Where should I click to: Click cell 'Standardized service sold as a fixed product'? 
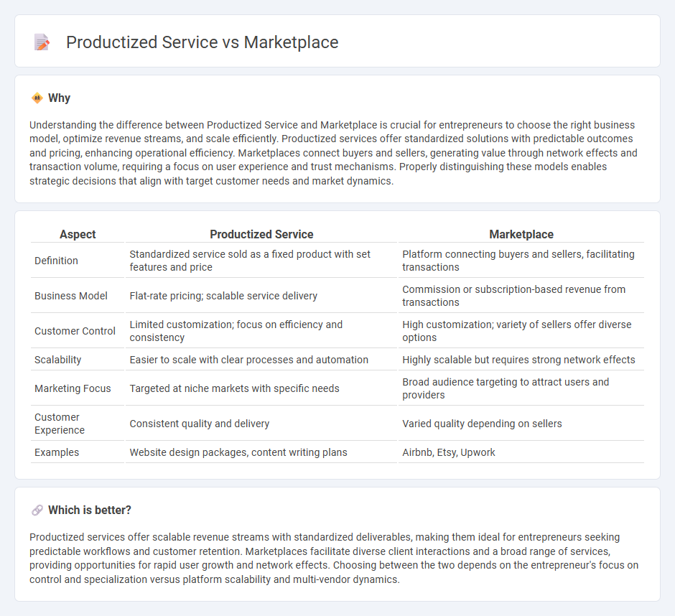[x=261, y=261]
